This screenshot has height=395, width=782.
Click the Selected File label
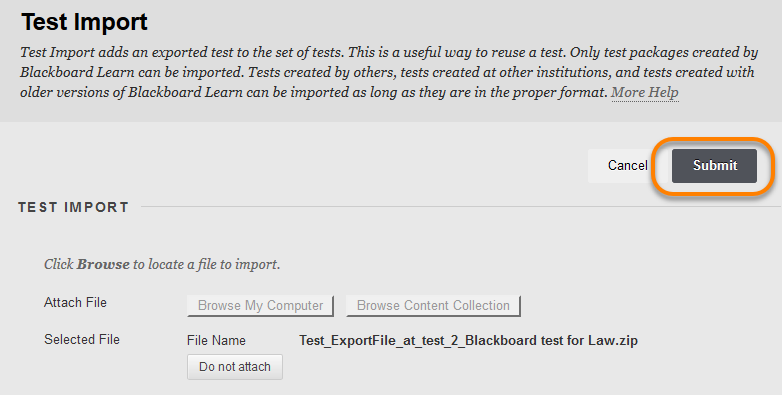(82, 339)
